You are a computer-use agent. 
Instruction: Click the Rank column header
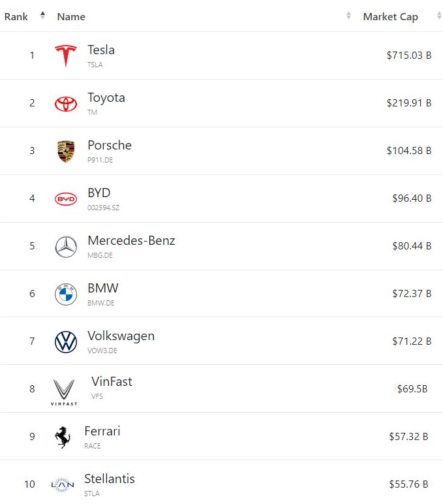pyautogui.click(x=16, y=17)
